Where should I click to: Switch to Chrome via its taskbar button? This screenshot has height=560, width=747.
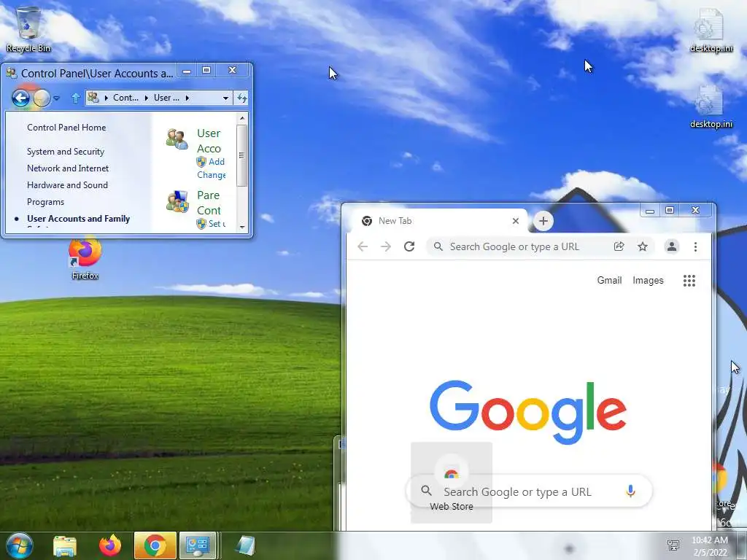155,545
